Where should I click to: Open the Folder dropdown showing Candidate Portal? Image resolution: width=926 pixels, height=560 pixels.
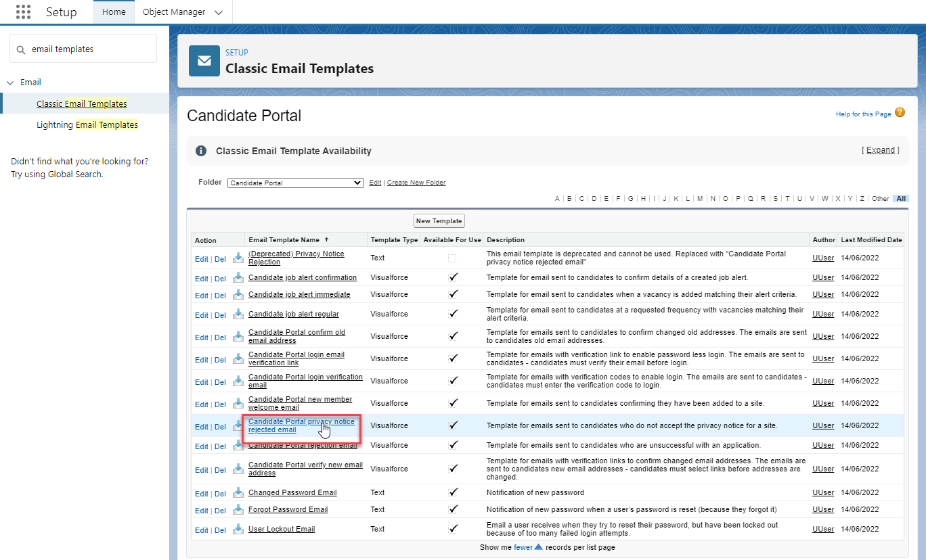296,183
